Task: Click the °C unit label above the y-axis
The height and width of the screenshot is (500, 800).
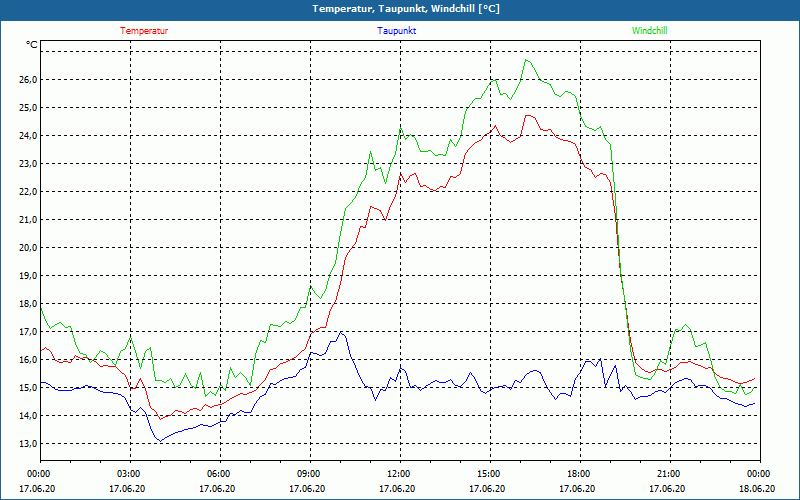Action: pos(32,45)
